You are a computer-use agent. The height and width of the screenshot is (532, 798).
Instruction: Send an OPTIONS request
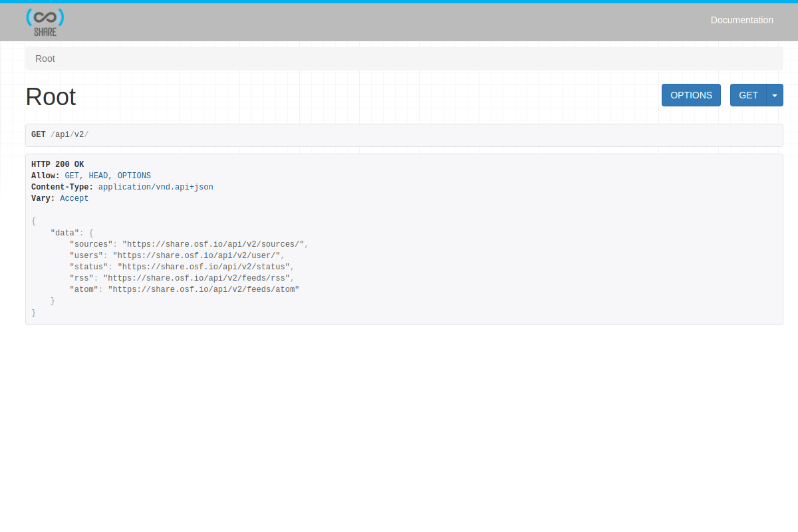(691, 95)
